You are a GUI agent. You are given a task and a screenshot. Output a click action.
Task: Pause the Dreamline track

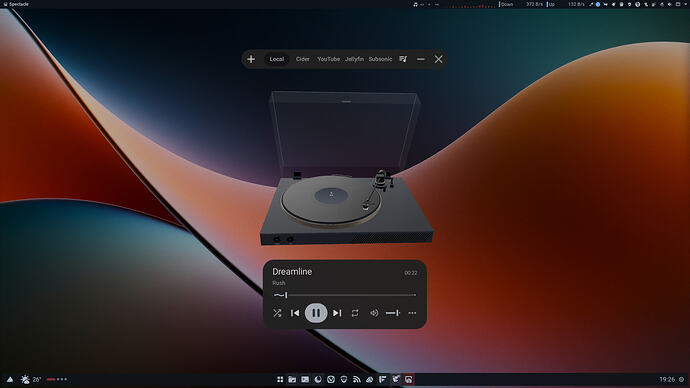tap(316, 313)
